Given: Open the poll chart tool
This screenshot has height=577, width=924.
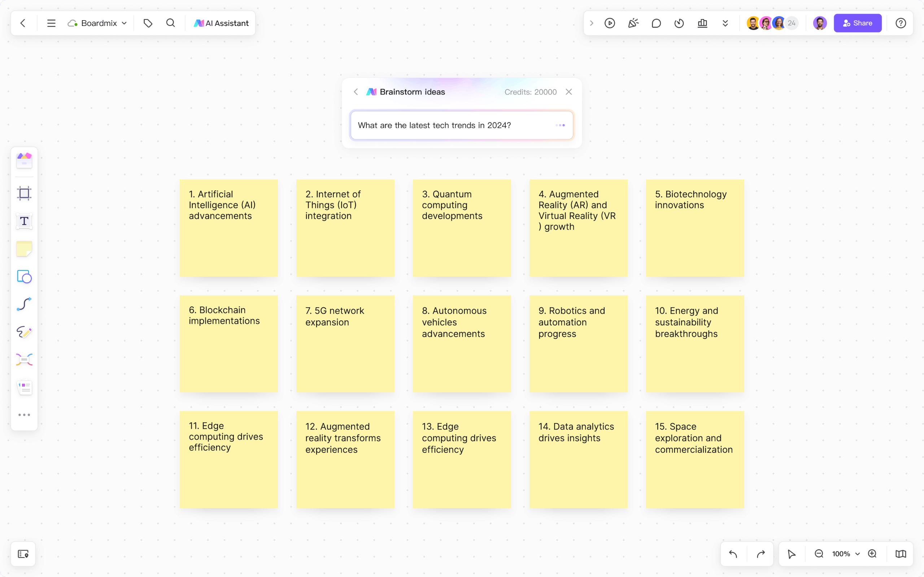Looking at the screenshot, I should pyautogui.click(x=702, y=23).
